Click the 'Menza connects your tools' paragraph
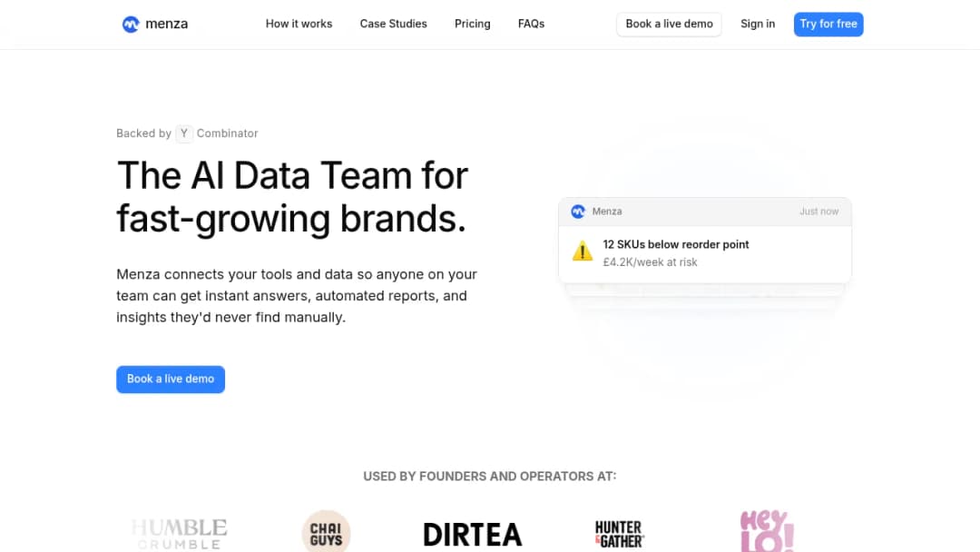This screenshot has height=552, width=980. pyautogui.click(x=297, y=296)
